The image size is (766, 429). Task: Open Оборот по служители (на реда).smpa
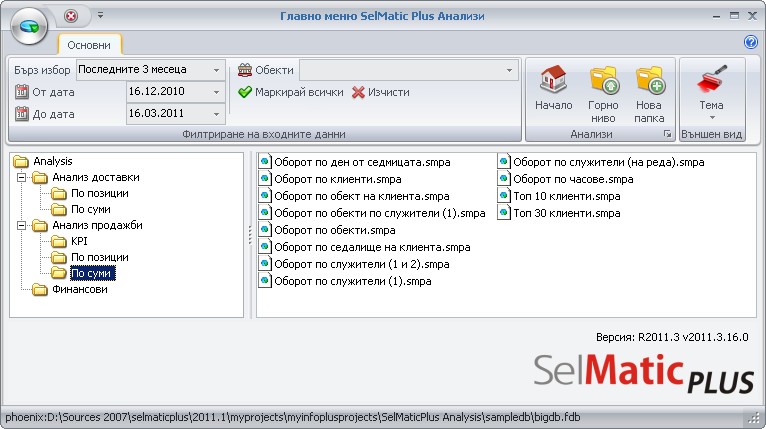609,162
